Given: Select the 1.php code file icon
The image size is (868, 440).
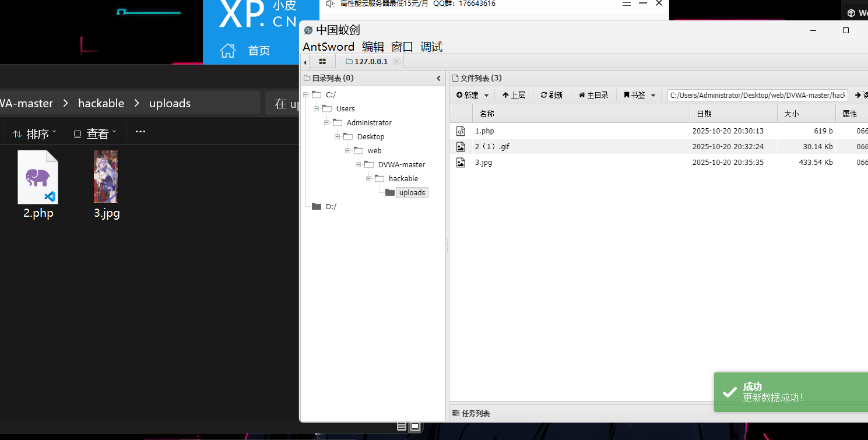Looking at the screenshot, I should pyautogui.click(x=461, y=131).
